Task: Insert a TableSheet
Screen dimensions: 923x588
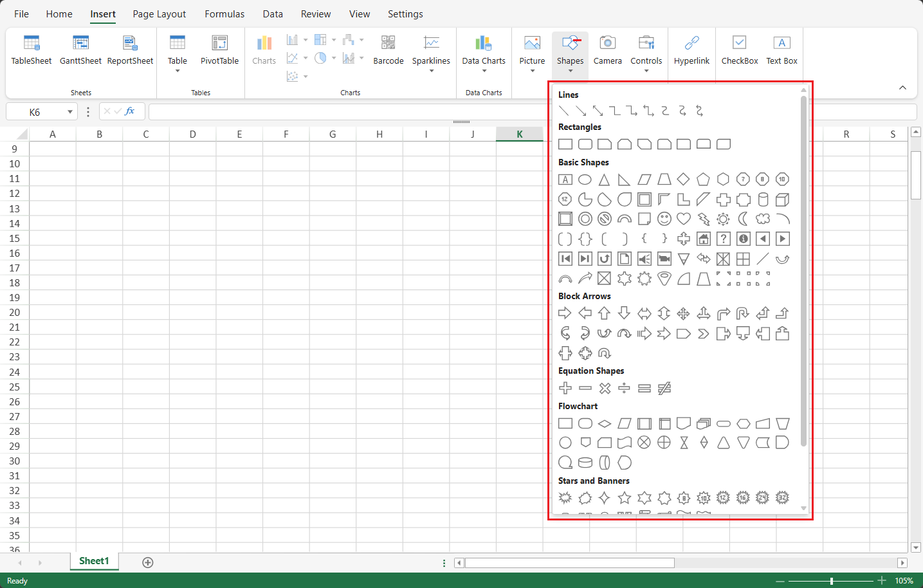Action: coord(32,50)
